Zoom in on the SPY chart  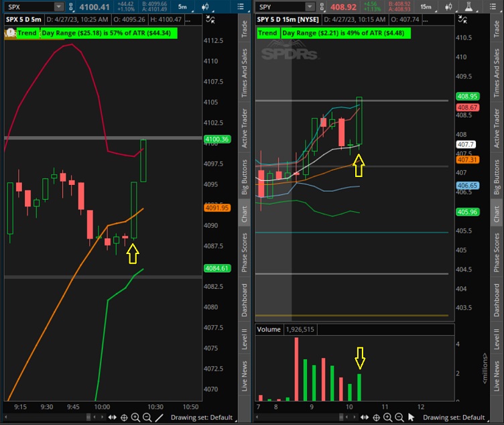point(388,417)
